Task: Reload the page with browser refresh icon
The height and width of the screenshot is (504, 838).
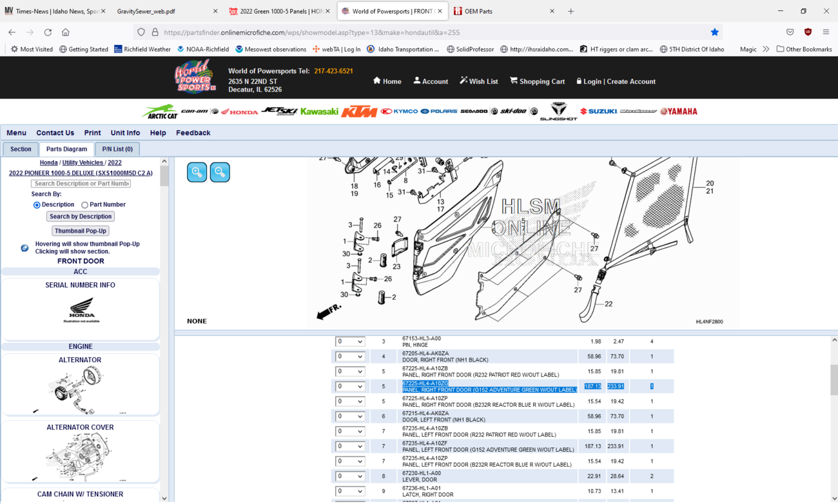Action: click(48, 32)
